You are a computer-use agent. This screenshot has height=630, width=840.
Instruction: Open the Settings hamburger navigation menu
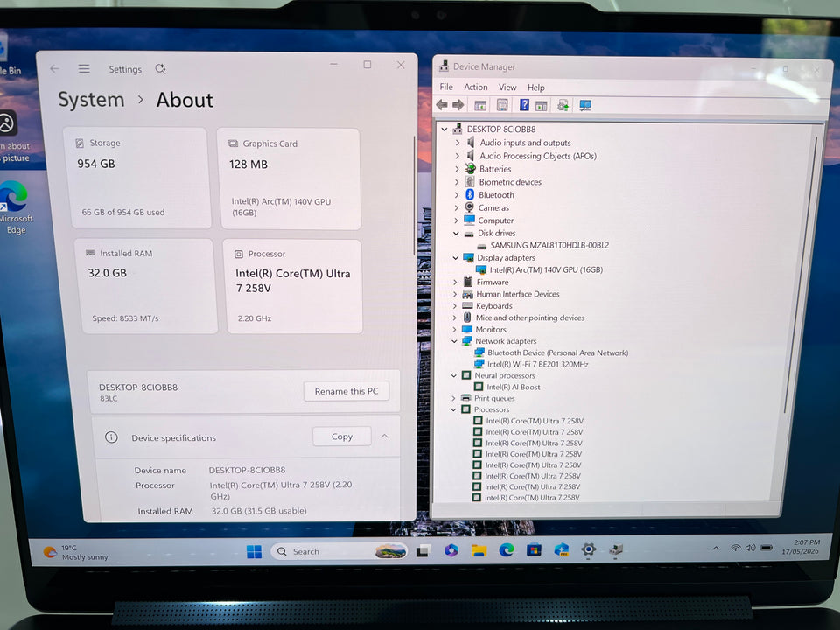84,68
